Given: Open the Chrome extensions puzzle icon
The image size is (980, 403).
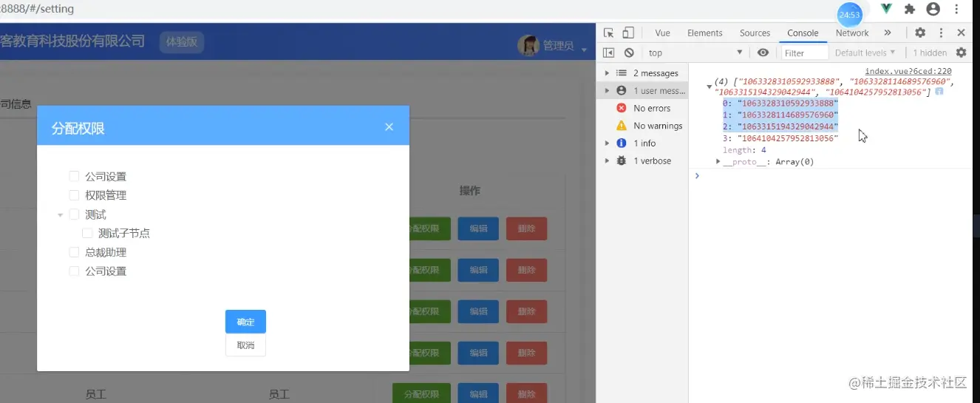Looking at the screenshot, I should [910, 9].
